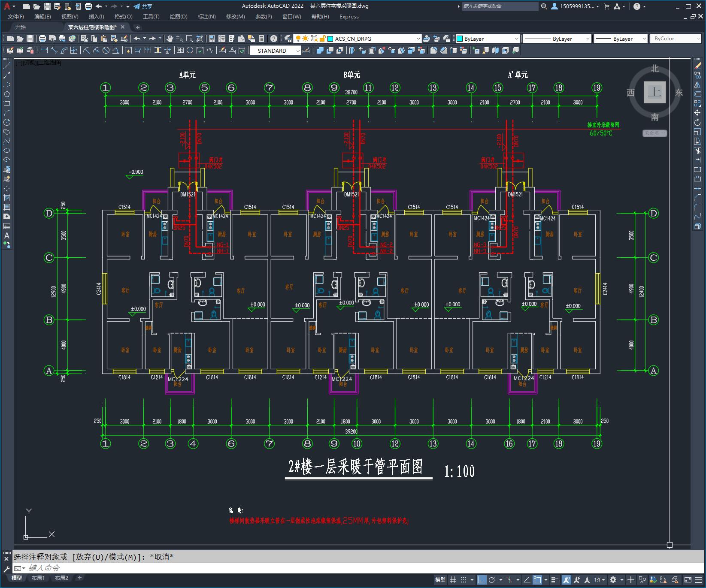Viewport: 706px width, 588px height.
Task: Expand the annotation scale 1:1 dropdown
Action: 600,580
